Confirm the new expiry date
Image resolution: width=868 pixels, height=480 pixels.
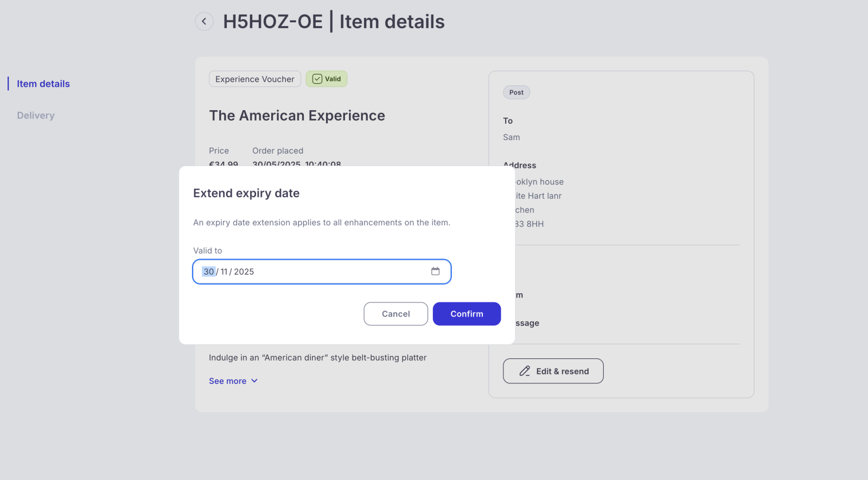[467, 314]
